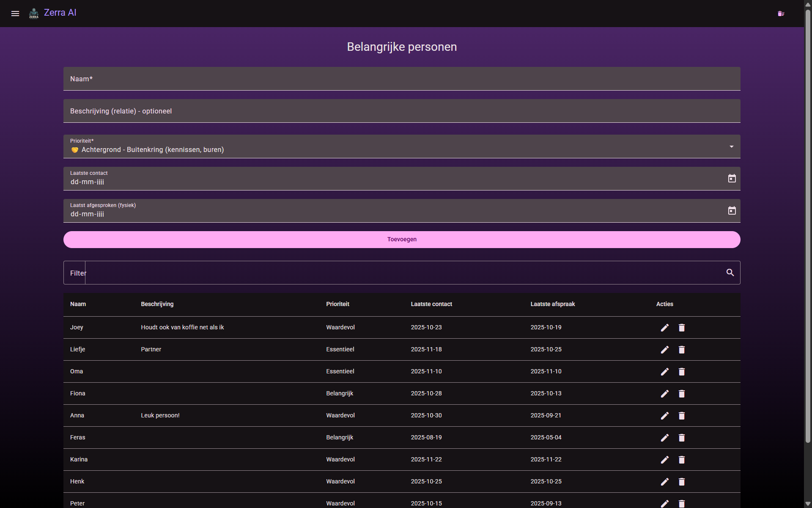Open the hamburger navigation menu
Image resolution: width=812 pixels, height=508 pixels.
[15, 14]
